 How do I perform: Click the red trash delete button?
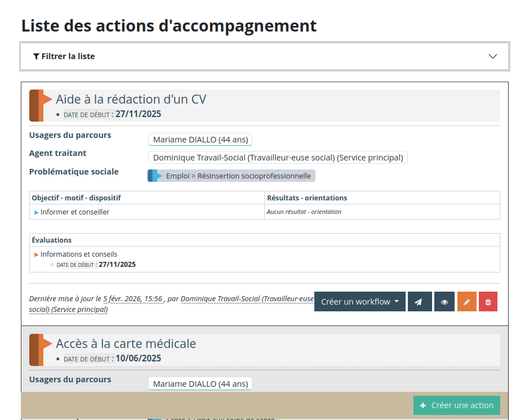click(488, 302)
